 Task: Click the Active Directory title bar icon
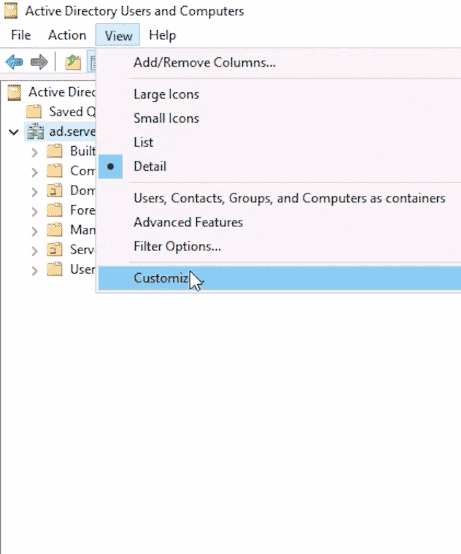tap(11, 11)
